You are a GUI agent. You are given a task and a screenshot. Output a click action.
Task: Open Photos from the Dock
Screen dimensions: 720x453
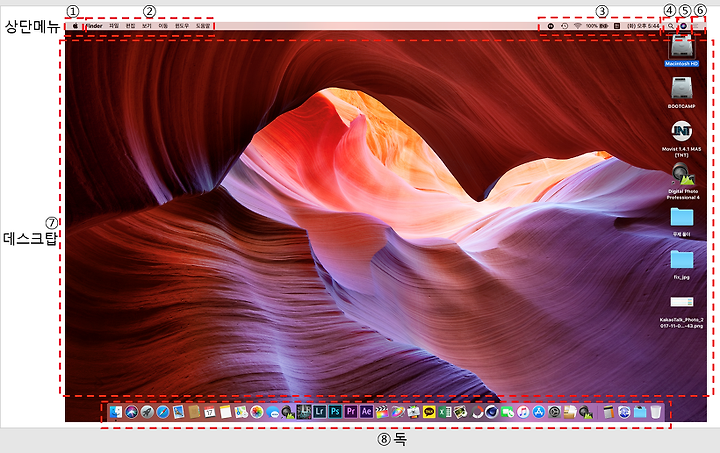(257, 412)
